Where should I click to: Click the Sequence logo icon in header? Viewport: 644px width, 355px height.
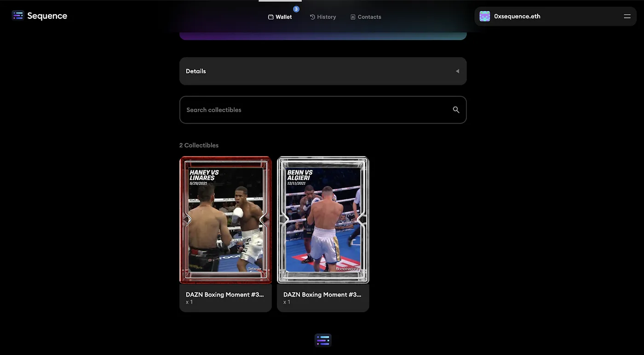17,16
